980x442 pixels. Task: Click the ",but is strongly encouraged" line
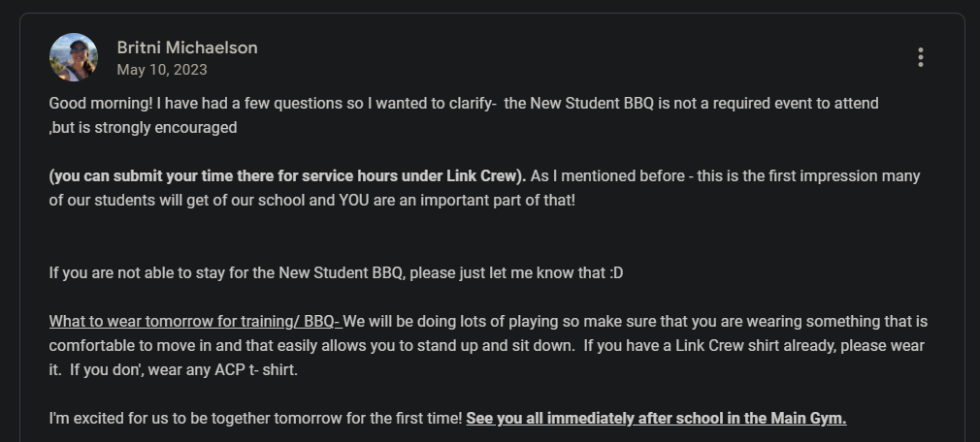143,127
